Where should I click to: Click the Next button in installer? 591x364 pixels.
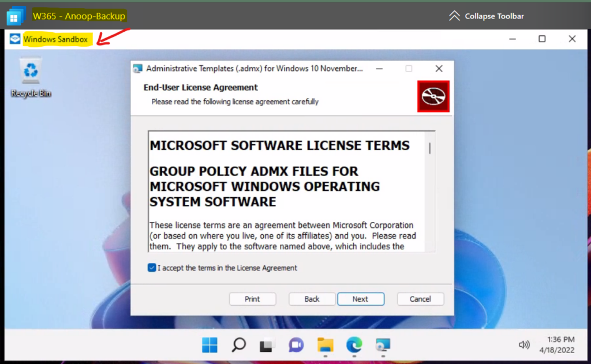pyautogui.click(x=361, y=299)
